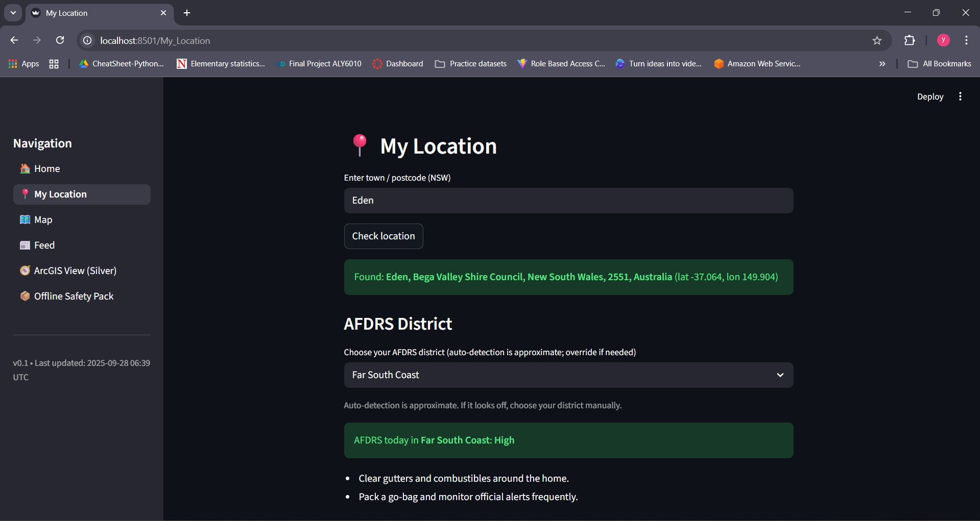The image size is (980, 521).
Task: Open the Chrome profile avatar
Action: pyautogui.click(x=943, y=40)
